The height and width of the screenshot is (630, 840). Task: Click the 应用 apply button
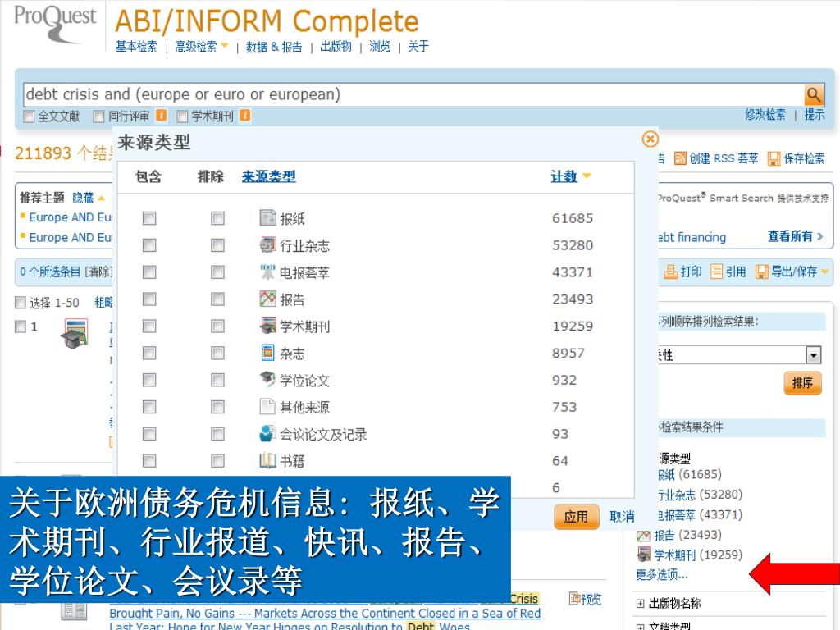(576, 517)
